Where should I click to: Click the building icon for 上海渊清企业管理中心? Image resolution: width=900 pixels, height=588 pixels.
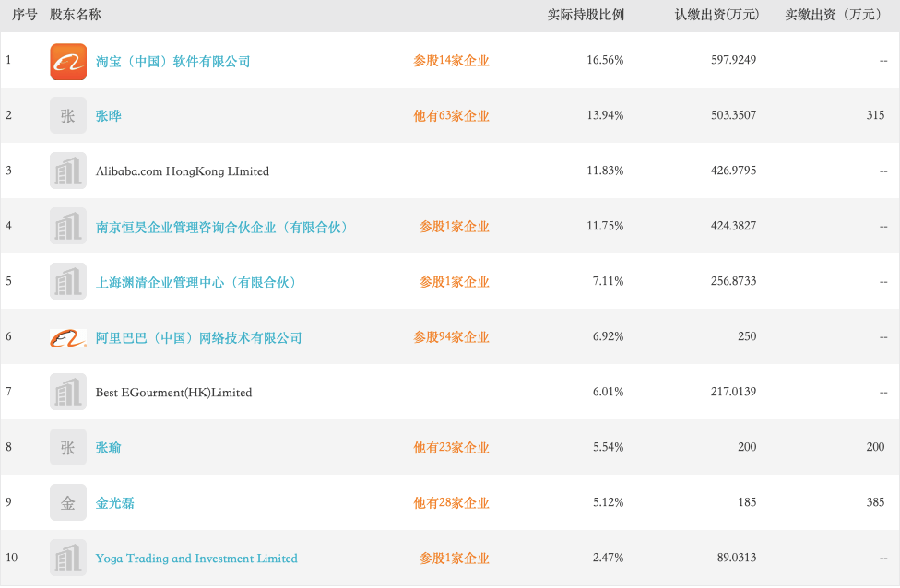point(68,281)
